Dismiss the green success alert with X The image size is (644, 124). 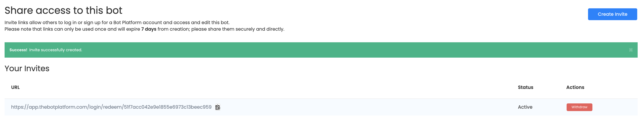pos(630,50)
